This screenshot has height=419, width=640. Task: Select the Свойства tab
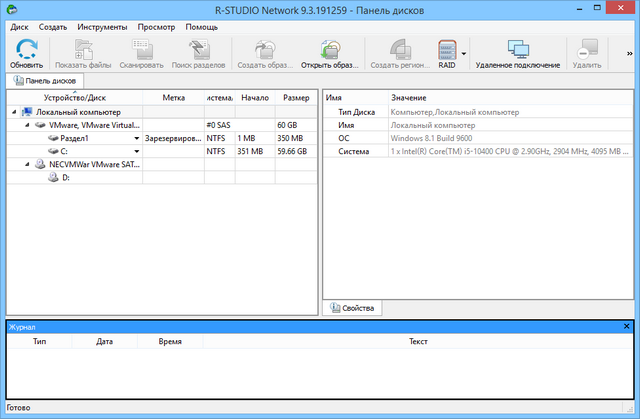(x=353, y=308)
